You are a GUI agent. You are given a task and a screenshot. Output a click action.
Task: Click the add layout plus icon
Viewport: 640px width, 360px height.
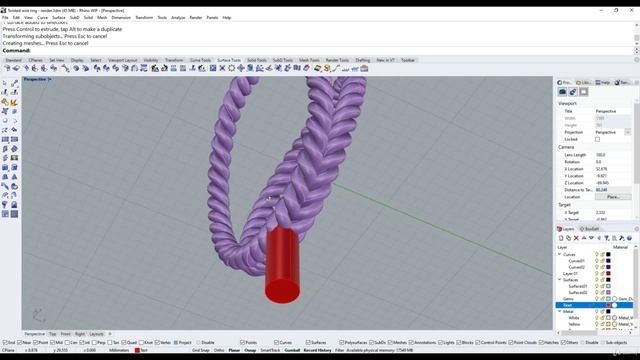tap(109, 334)
